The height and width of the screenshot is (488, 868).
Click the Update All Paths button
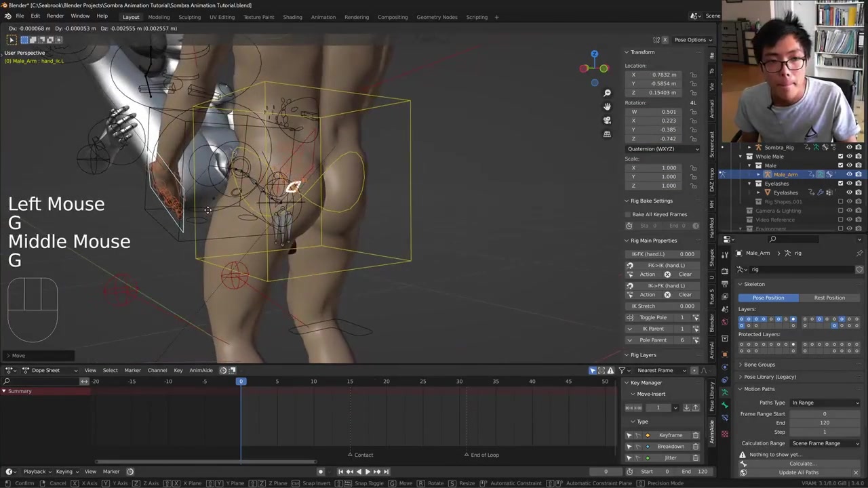click(798, 472)
